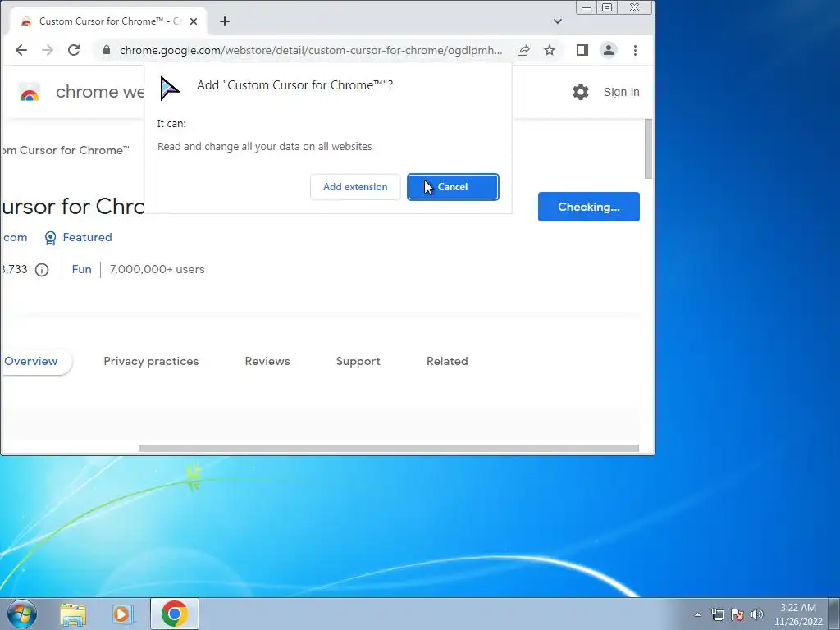Screen dimensions: 840x630
Task: Launch Windows Media Player from the taskbar
Action: pyautogui.click(x=122, y=614)
